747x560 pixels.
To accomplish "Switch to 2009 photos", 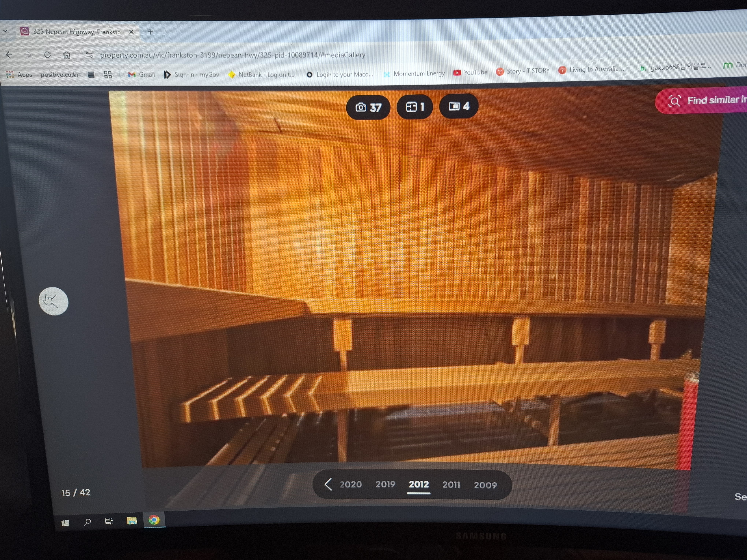I will 485,485.
